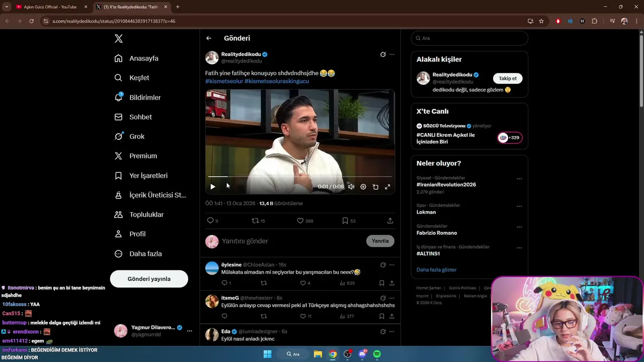This screenshot has width=644, height=362.
Task: Open more options on itsmeG's reply
Action: (392, 298)
